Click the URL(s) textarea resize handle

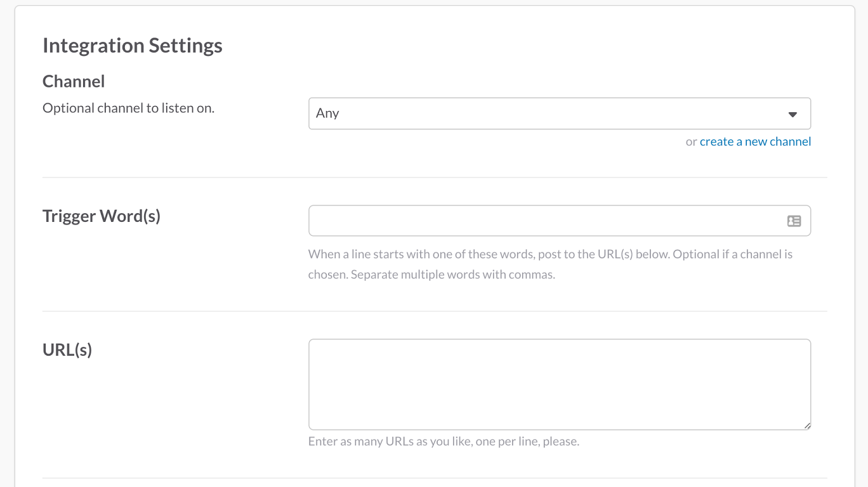click(807, 425)
